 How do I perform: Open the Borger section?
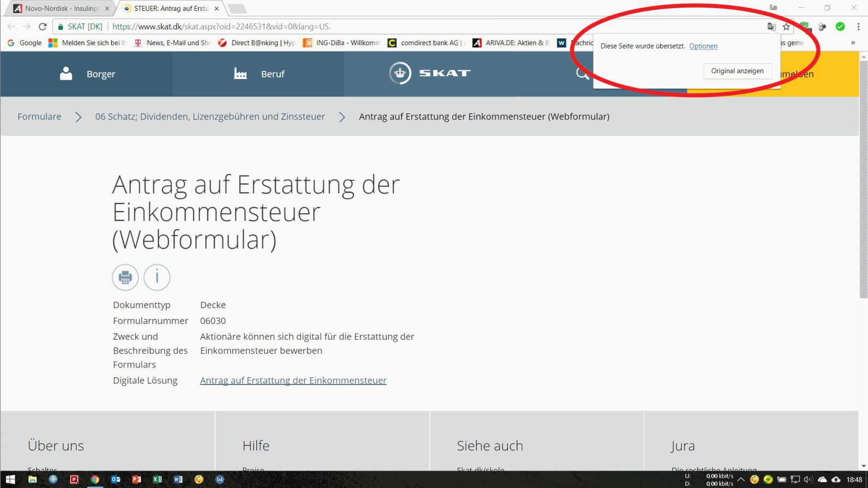[x=87, y=74]
